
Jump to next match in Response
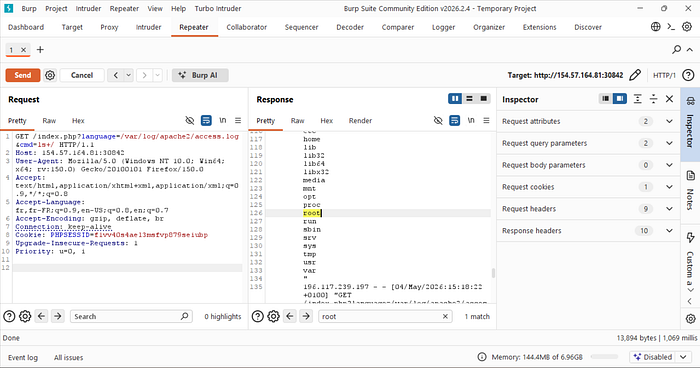click(x=306, y=316)
